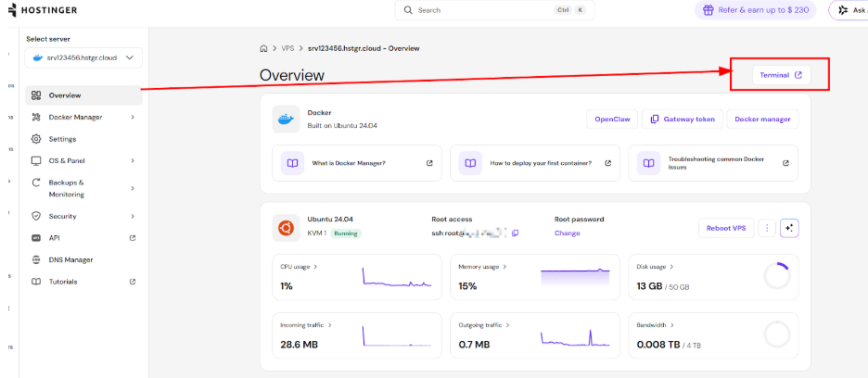This screenshot has width=868, height=378.
Task: Click the Search input field
Action: point(491,10)
